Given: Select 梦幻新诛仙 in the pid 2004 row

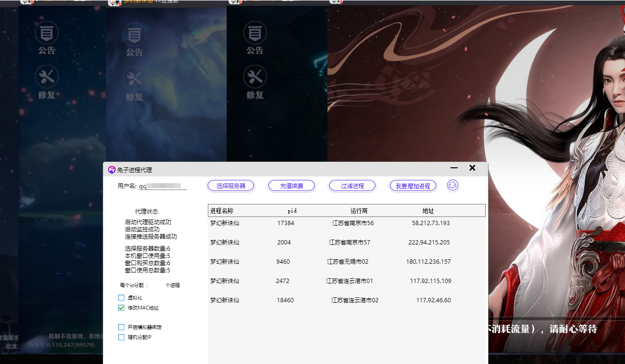Looking at the screenshot, I should (224, 243).
